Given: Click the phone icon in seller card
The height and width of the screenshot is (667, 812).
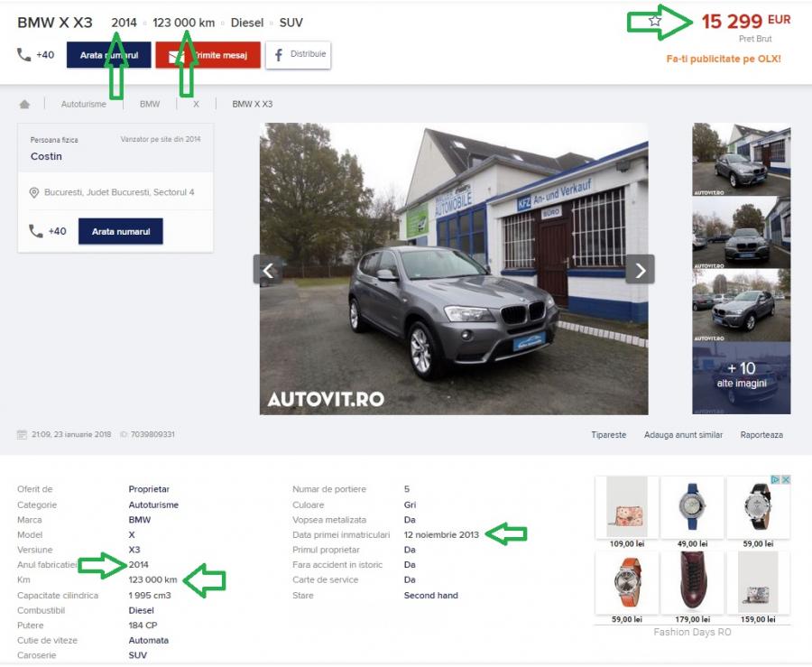Looking at the screenshot, I should coord(36,231).
